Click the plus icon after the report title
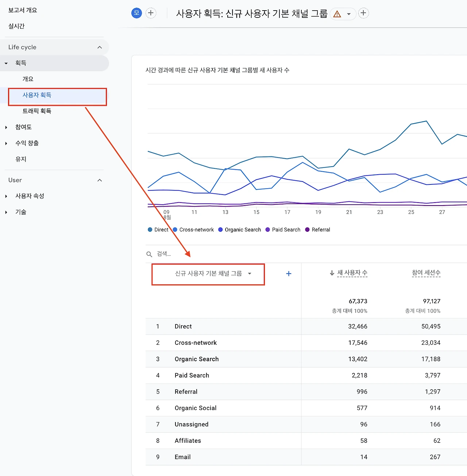 click(363, 13)
